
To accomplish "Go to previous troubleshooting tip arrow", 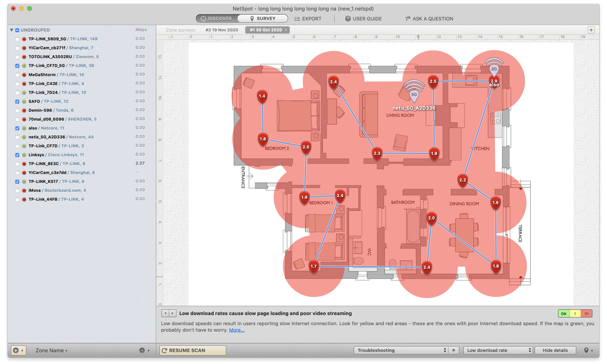I will [x=165, y=313].
